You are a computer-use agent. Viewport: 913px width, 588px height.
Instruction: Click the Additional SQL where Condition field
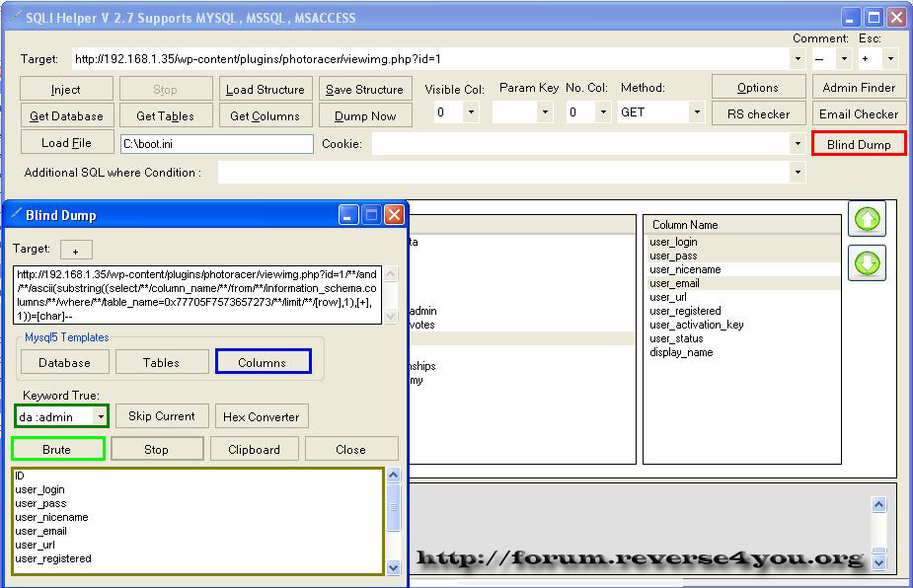[504, 173]
